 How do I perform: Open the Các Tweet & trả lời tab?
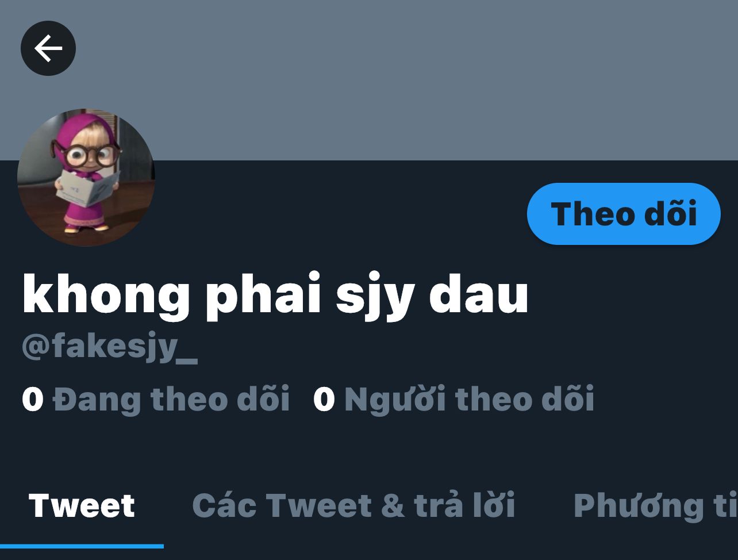[353, 506]
